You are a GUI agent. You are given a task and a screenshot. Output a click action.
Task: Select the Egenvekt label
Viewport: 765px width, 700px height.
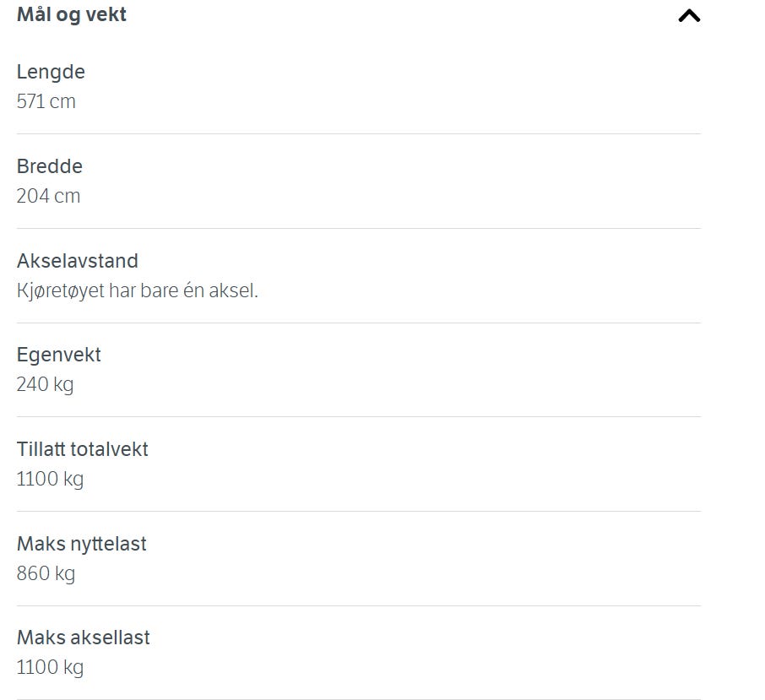point(59,355)
